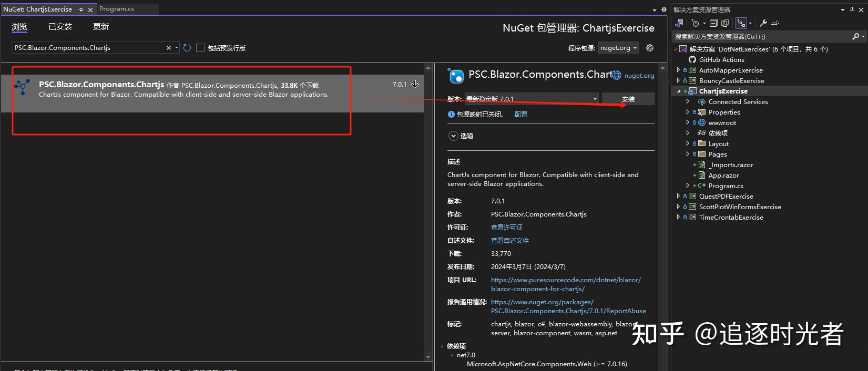The width and height of the screenshot is (868, 371).
Task: Switch to the Updates (更新) tab
Action: 101,27
